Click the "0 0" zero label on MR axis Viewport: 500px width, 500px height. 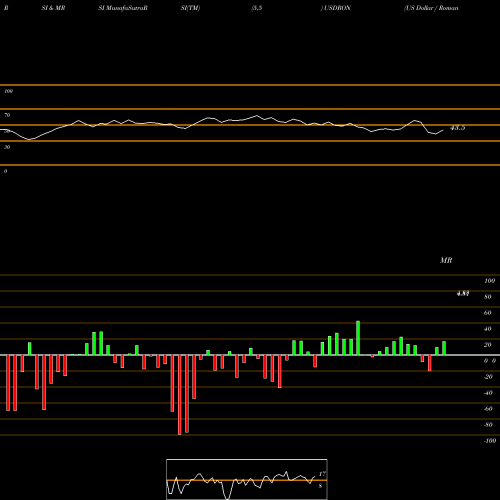[490, 361]
